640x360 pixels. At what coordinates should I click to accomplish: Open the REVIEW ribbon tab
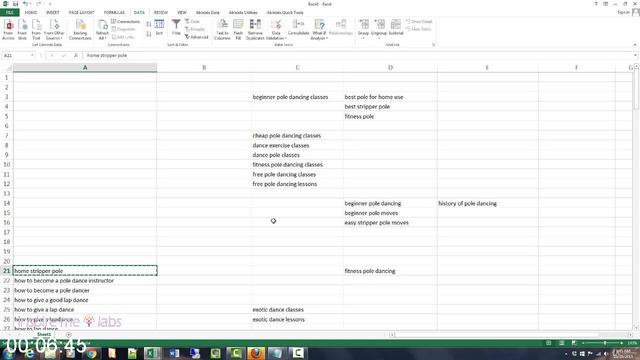(161, 13)
